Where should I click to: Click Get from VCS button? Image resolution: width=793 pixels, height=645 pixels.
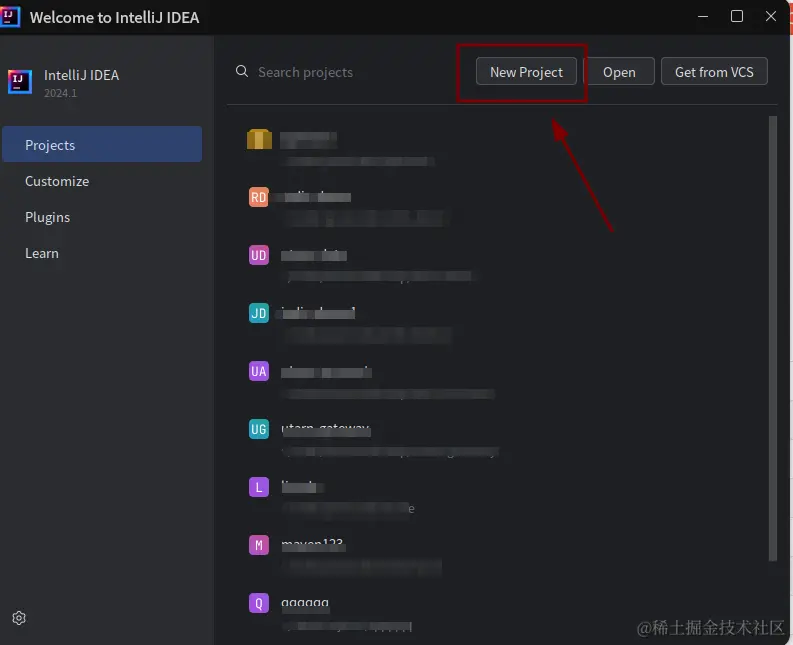pos(714,72)
